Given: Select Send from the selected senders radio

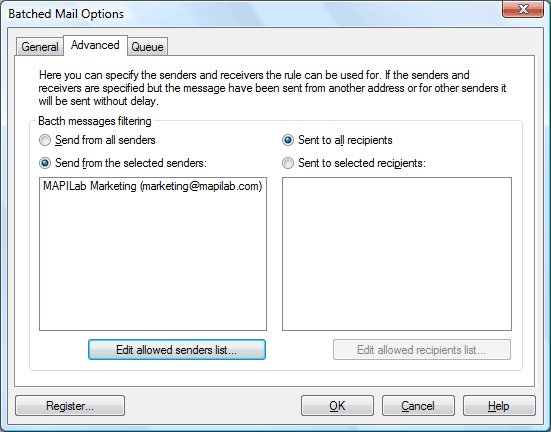Looking at the screenshot, I should click(123, 163).
